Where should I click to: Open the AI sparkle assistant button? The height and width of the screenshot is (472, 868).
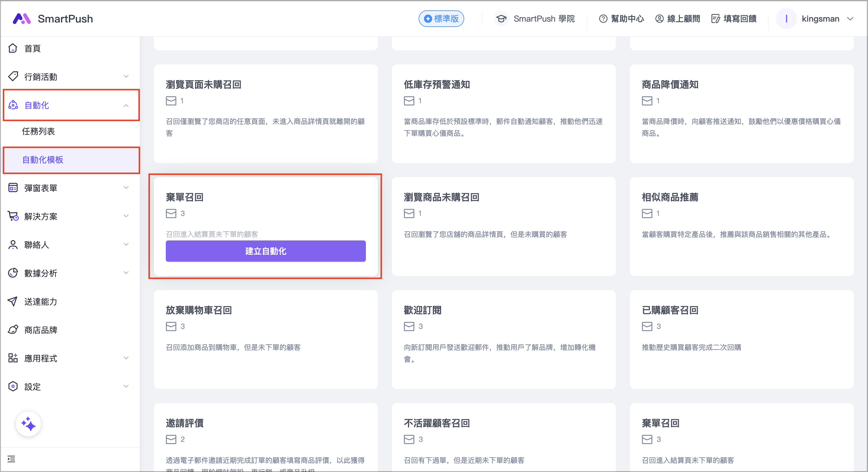[x=28, y=424]
